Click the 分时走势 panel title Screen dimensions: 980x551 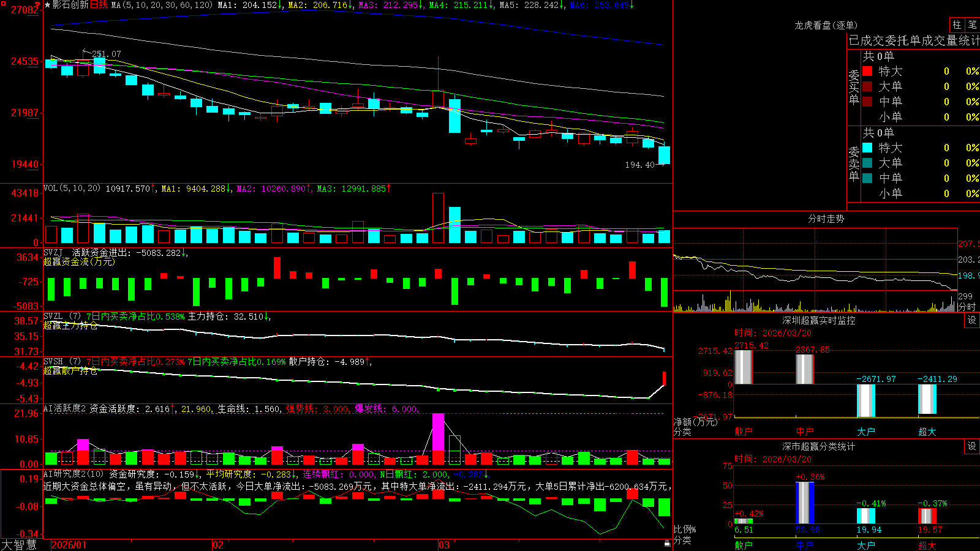click(826, 219)
